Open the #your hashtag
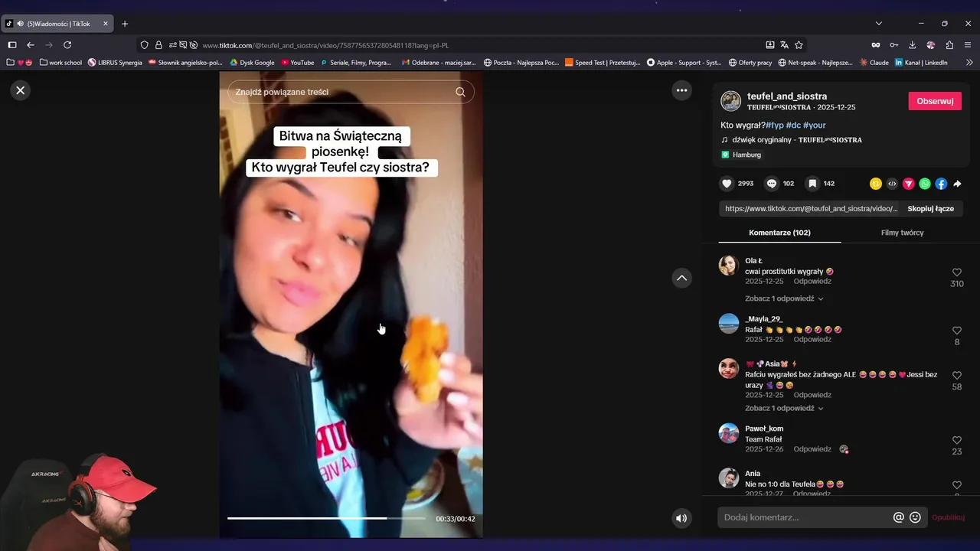Screen dimensions: 980x551 pyautogui.click(x=814, y=125)
